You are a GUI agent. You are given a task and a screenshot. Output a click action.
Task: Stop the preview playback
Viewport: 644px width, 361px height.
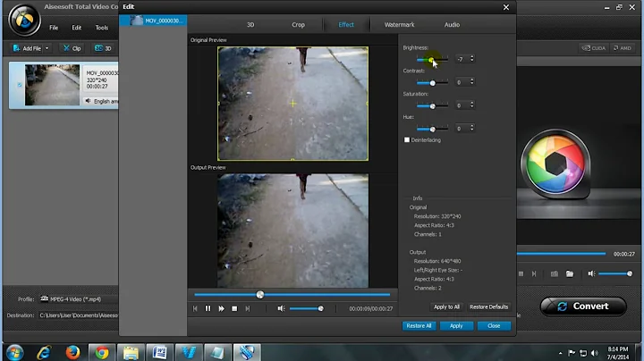(234, 308)
